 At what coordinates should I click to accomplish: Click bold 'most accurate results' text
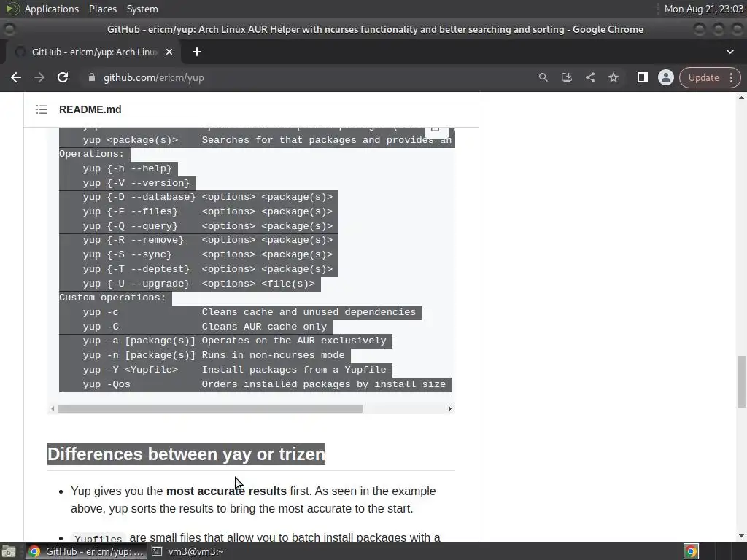coord(226,491)
